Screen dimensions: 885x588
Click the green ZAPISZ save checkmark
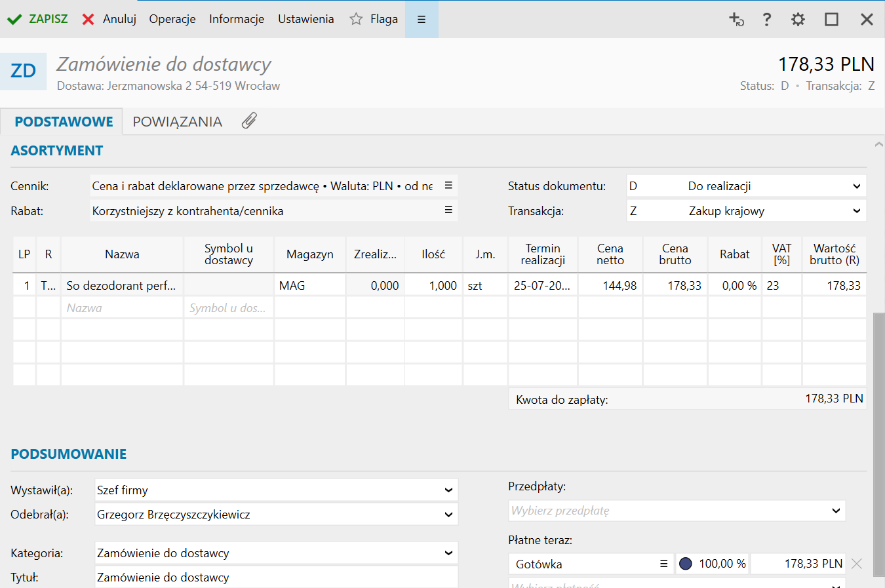14,19
